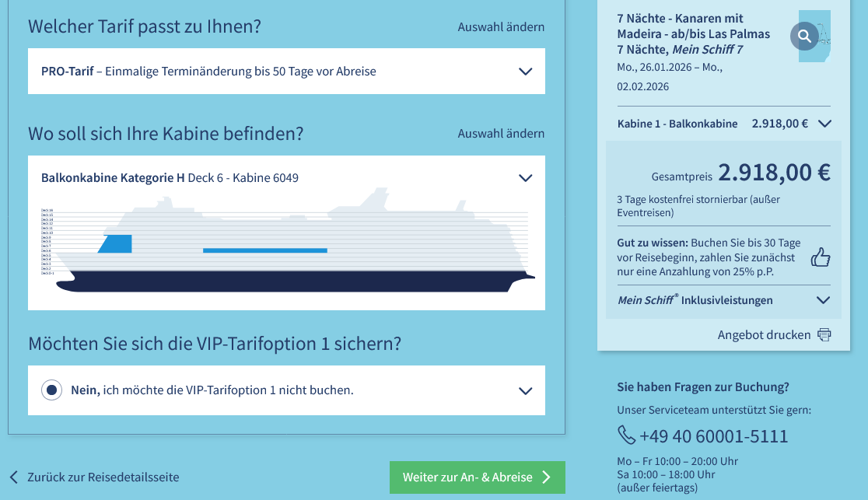Expand the VIP-Tarifoption details chevron

point(525,390)
